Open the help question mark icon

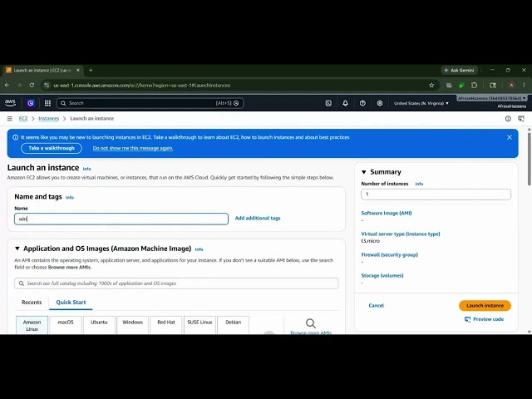point(362,103)
